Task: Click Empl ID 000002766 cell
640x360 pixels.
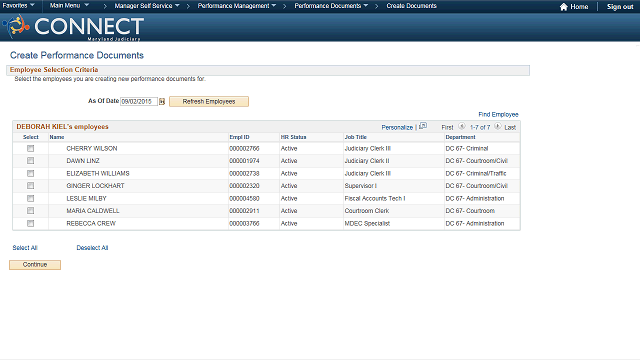Action: click(244, 149)
